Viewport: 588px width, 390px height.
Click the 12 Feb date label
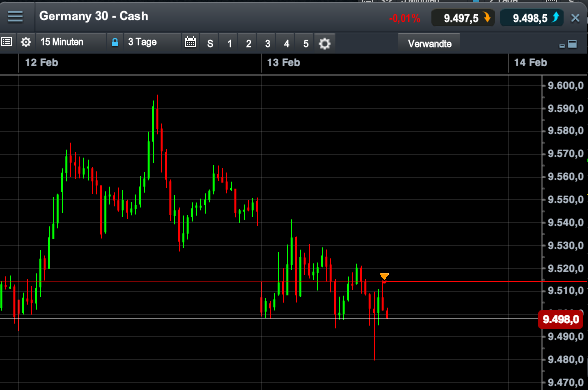coord(42,63)
